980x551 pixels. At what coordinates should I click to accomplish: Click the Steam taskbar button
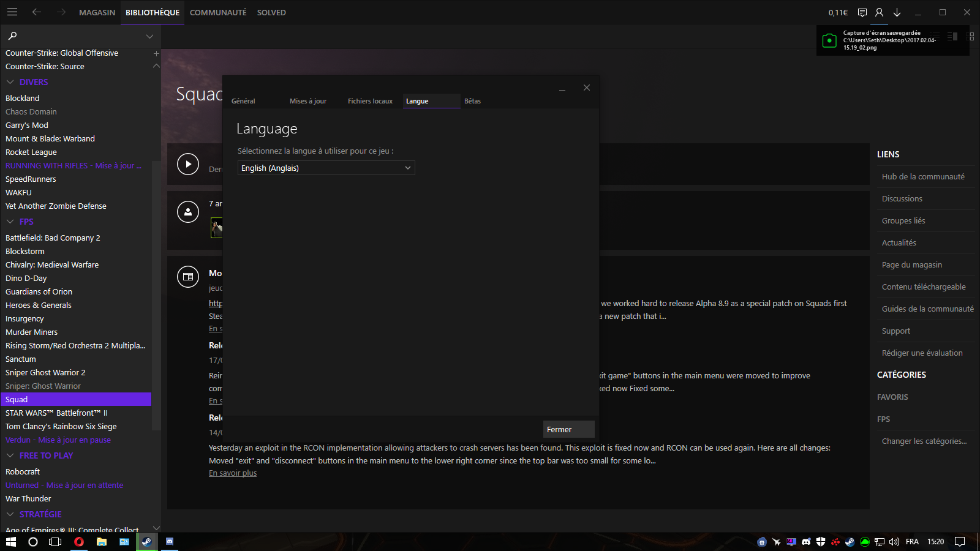click(x=147, y=542)
